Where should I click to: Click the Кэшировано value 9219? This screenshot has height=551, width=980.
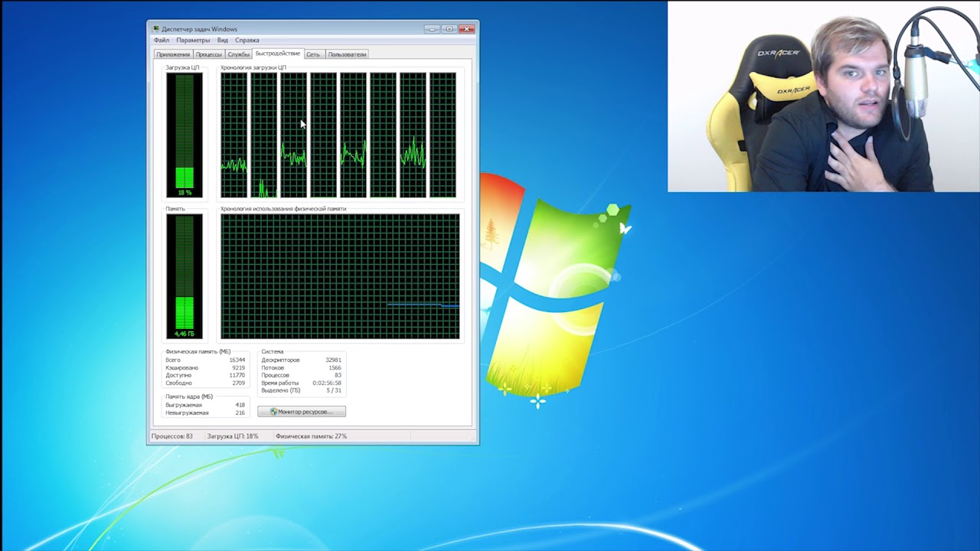click(x=238, y=367)
